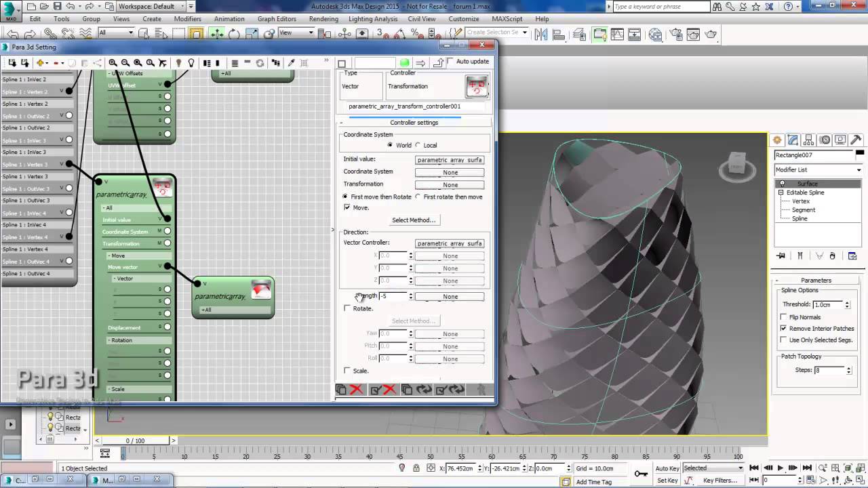The image size is (868, 488).
Task: Click the Play Animation button
Action: click(781, 468)
